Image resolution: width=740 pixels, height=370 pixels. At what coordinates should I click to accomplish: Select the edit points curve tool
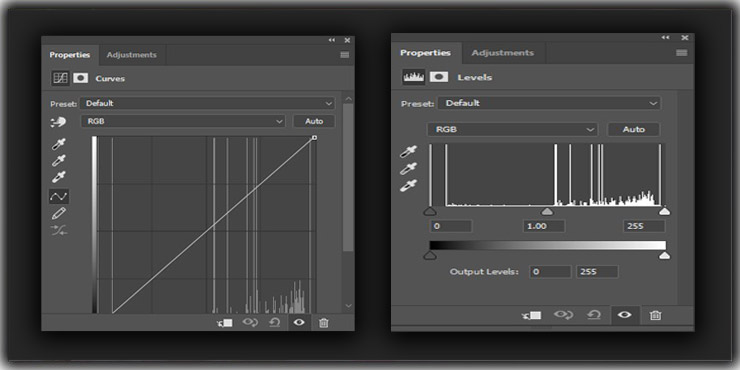tap(59, 196)
